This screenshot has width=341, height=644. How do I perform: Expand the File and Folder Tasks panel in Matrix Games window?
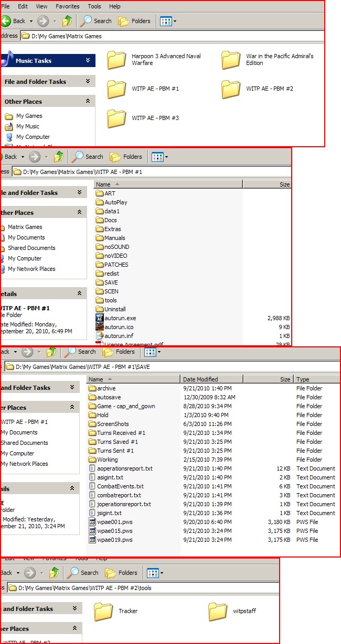pyautogui.click(x=88, y=82)
